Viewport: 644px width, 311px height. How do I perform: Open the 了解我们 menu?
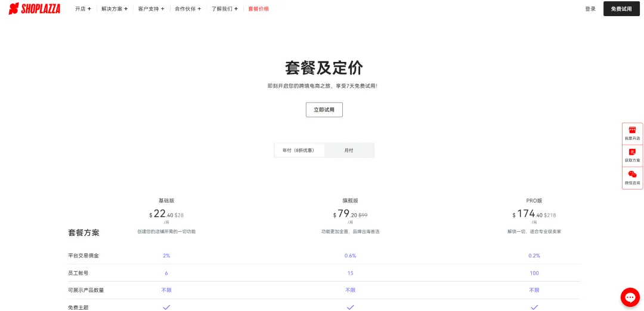(224, 9)
